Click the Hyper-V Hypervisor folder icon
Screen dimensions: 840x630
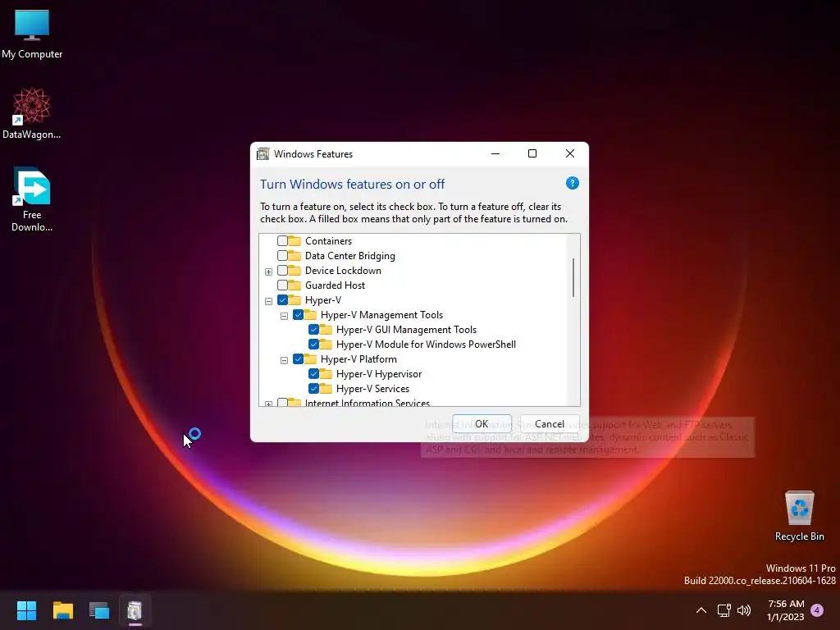(326, 373)
